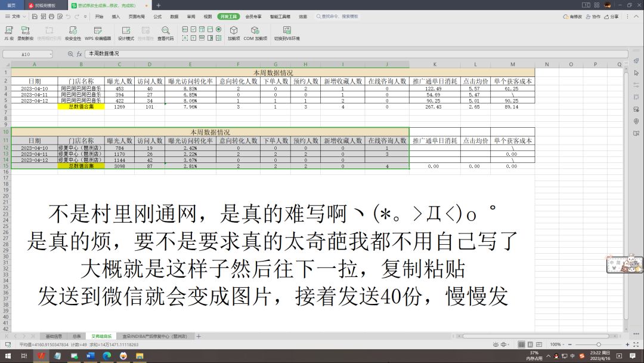Open the apps grid icon in title bar
Viewport: 644px width, 363px height.
597,5
